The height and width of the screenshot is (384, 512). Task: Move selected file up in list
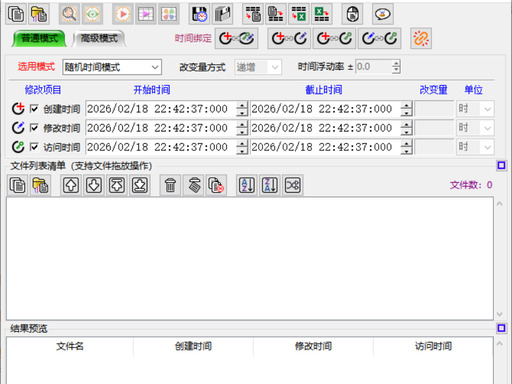coord(71,185)
